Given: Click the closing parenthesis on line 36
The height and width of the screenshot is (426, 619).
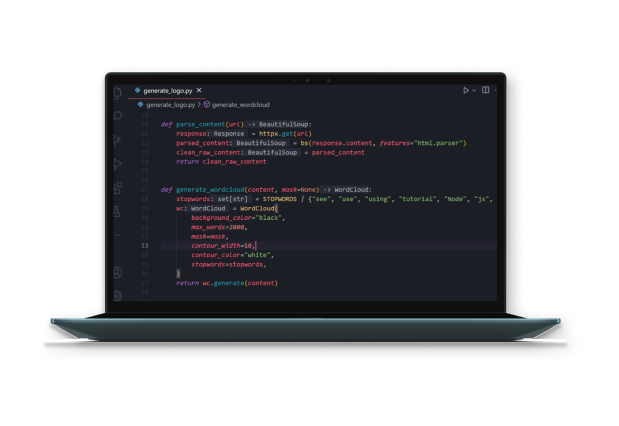Looking at the screenshot, I should click(x=178, y=274).
